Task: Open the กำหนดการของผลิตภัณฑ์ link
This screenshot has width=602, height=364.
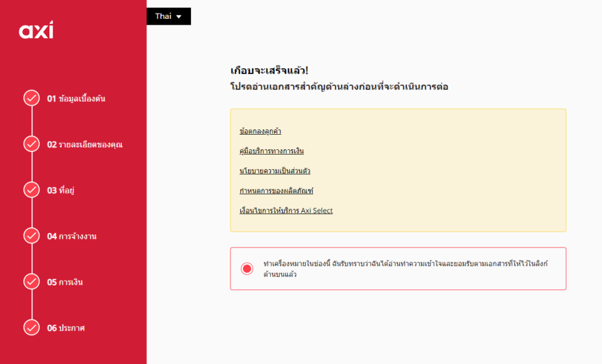Action: tap(276, 191)
